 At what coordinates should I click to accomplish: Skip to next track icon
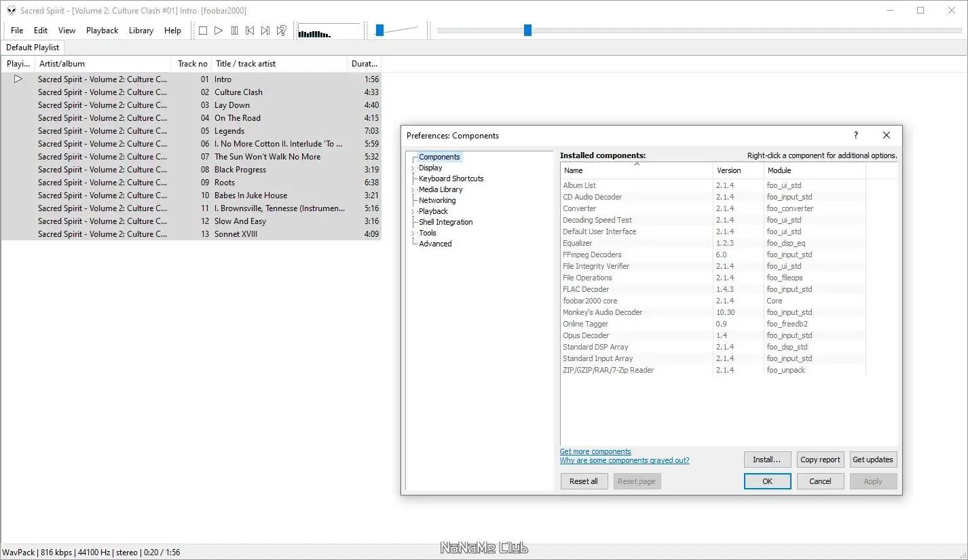[265, 31]
